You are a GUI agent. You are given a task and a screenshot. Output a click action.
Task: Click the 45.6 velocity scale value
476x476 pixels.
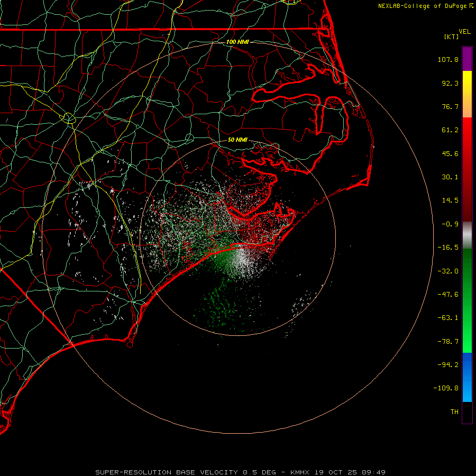(450, 153)
